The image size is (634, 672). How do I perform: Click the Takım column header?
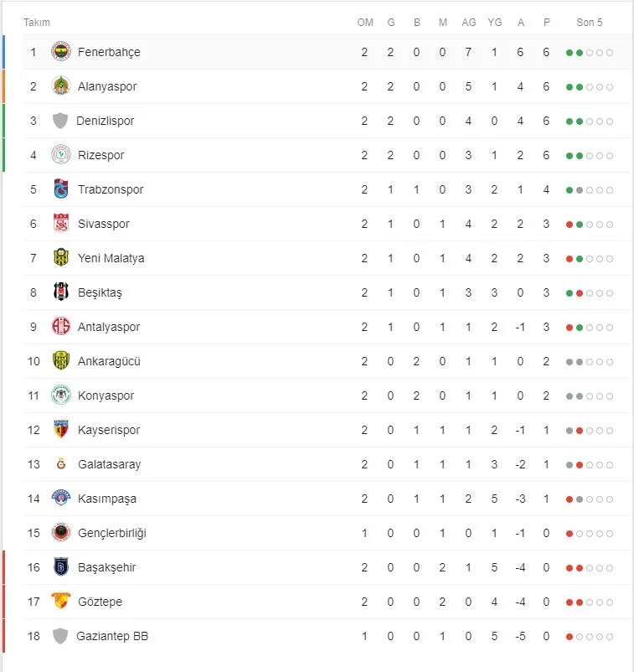pos(37,23)
